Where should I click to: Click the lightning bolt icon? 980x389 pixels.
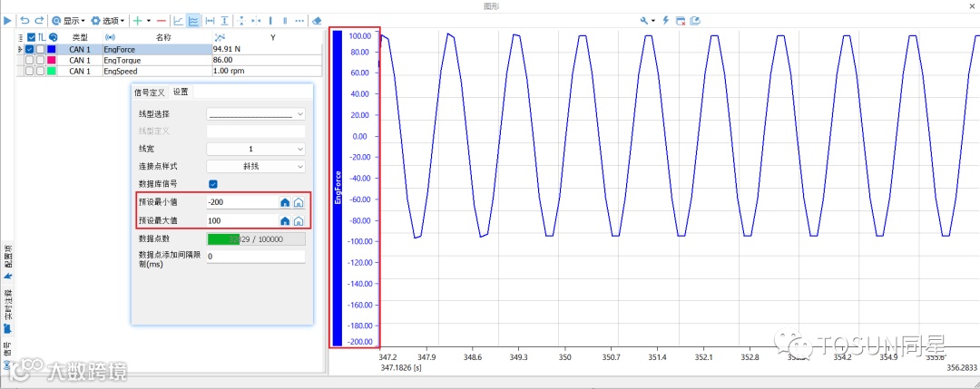point(666,21)
